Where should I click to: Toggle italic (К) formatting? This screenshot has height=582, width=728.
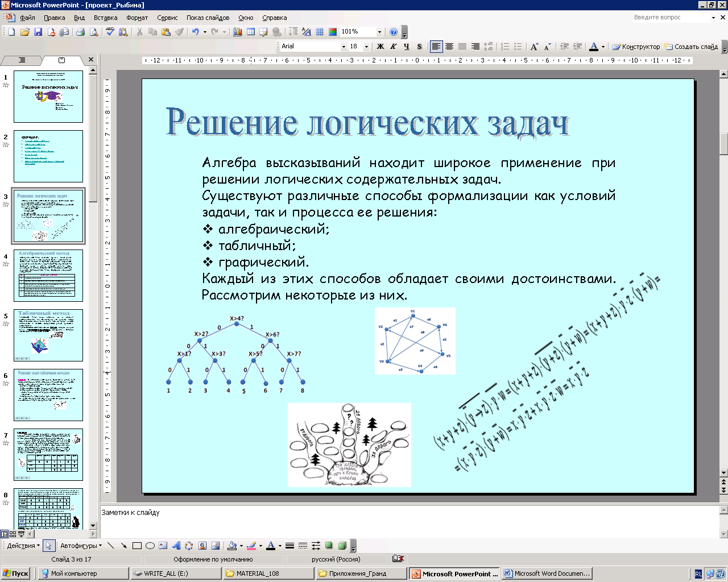[x=394, y=47]
